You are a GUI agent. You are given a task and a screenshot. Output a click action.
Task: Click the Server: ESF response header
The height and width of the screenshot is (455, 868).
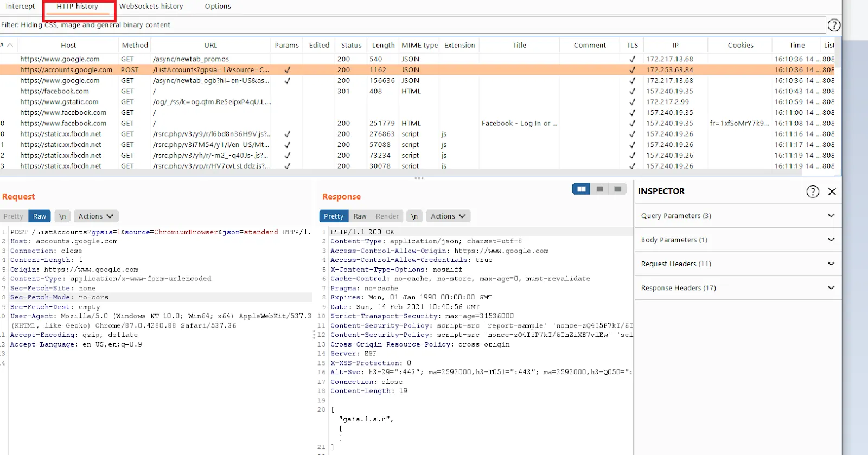[x=353, y=354]
